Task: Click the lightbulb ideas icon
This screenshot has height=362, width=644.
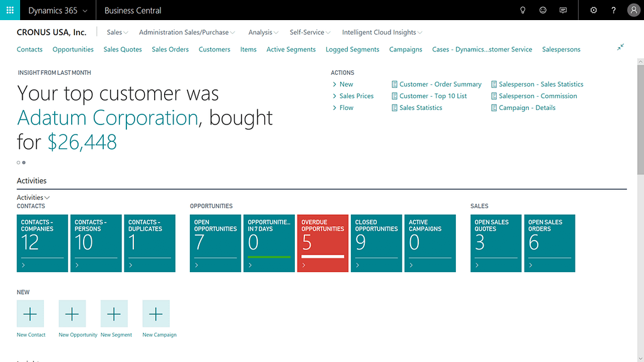Action: click(x=523, y=10)
